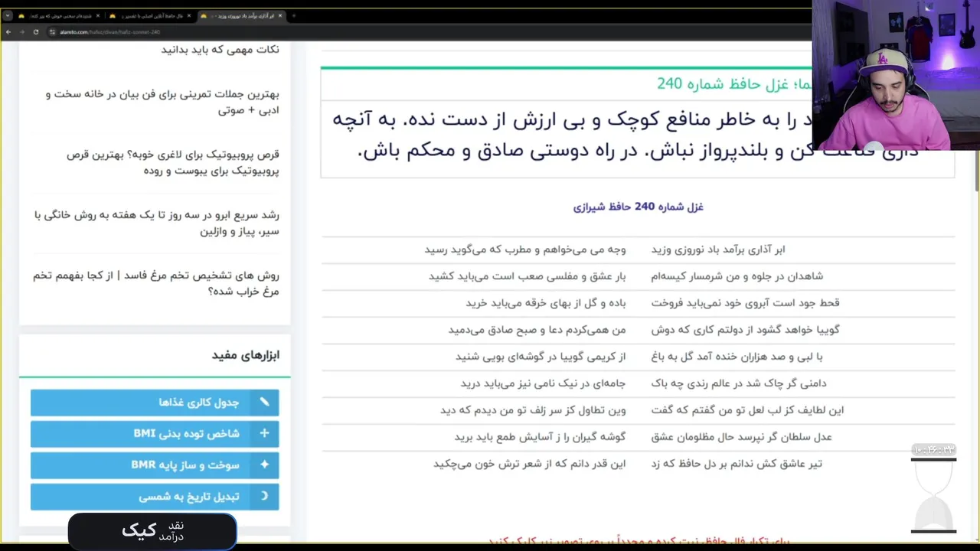Image resolution: width=980 pixels, height=551 pixels.
Task: Click the star icon on the BMR button
Action: pos(264,465)
